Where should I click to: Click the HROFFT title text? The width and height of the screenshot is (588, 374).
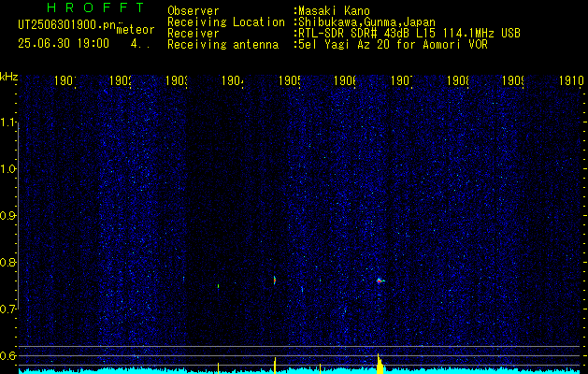[x=95, y=7]
